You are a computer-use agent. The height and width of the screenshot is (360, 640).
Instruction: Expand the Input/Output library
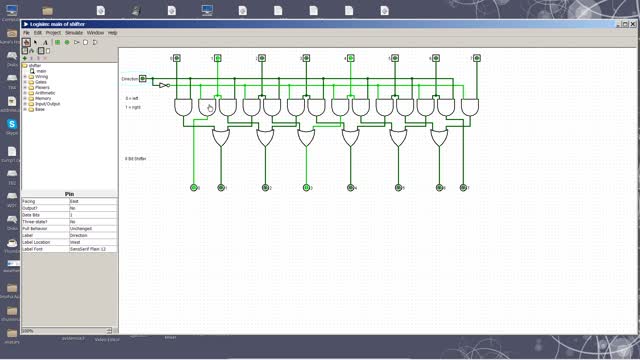[25, 104]
